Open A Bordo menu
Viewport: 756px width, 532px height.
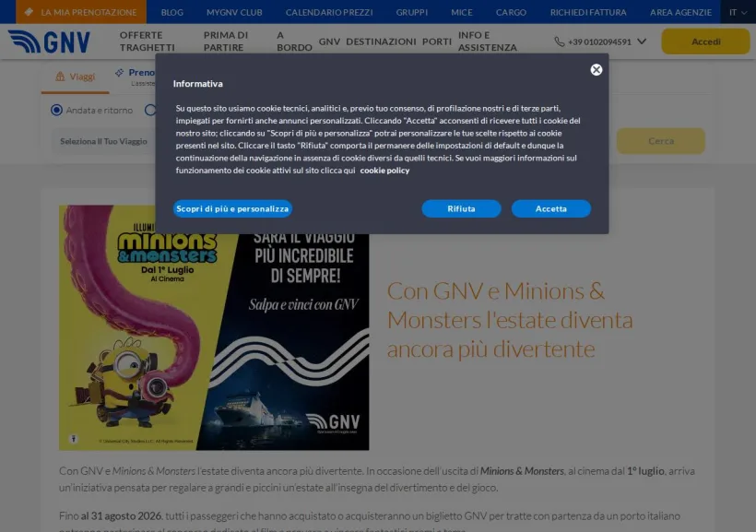tap(294, 41)
